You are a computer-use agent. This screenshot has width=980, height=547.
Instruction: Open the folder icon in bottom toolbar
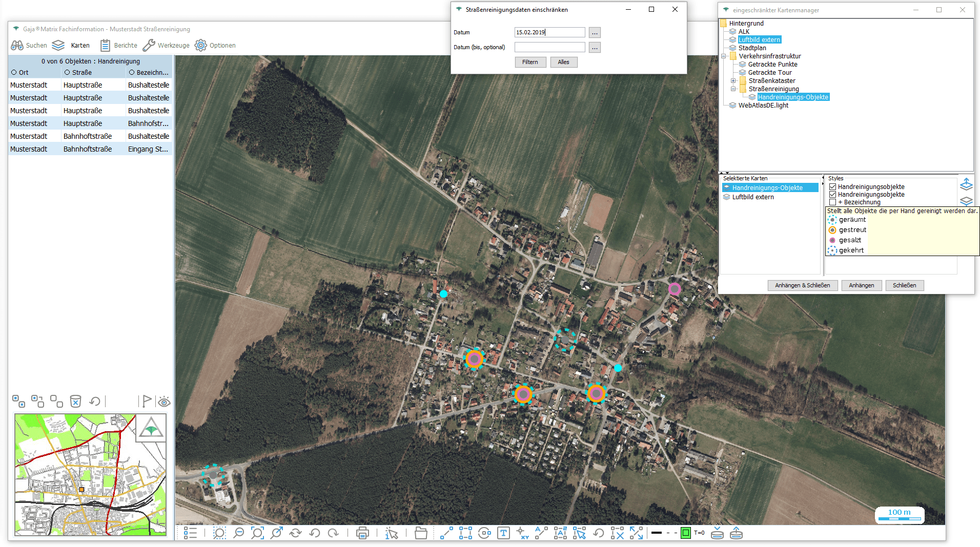point(421,533)
